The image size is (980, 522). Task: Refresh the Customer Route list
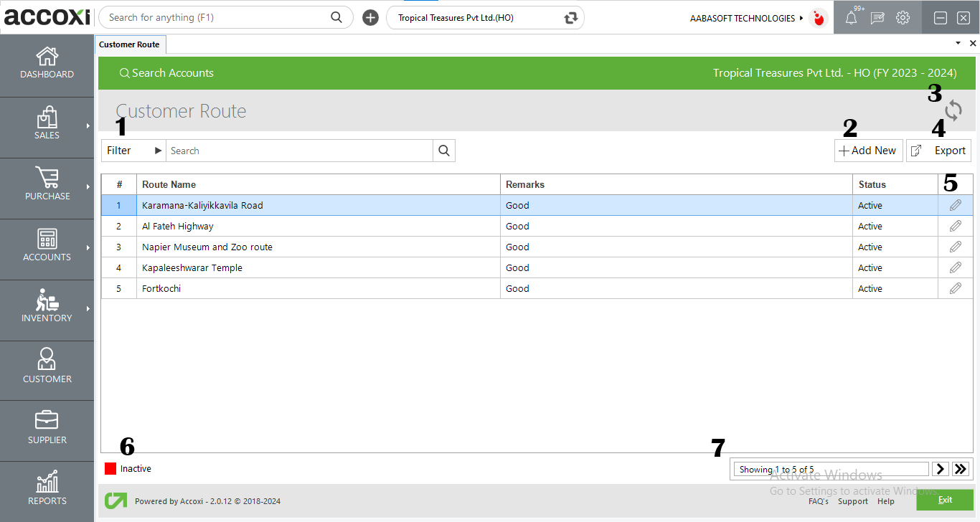click(953, 110)
